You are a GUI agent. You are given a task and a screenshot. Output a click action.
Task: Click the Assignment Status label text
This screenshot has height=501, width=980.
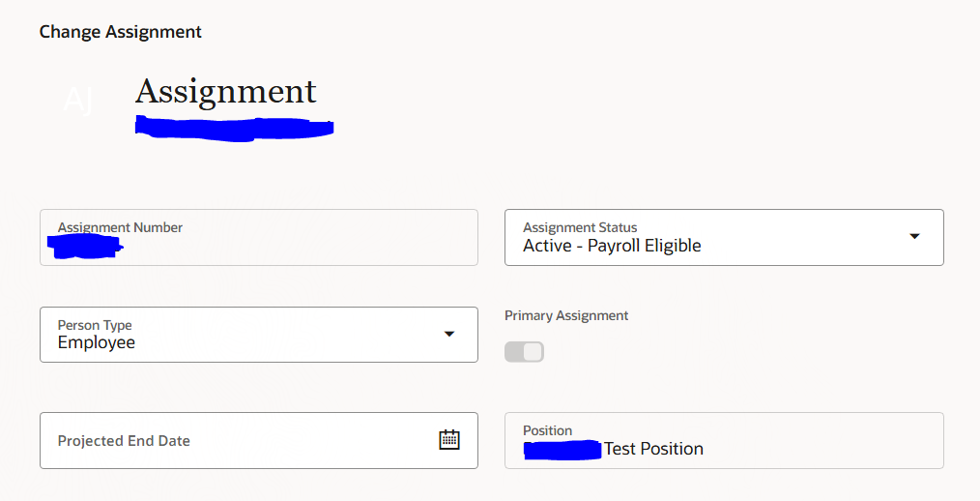point(580,227)
